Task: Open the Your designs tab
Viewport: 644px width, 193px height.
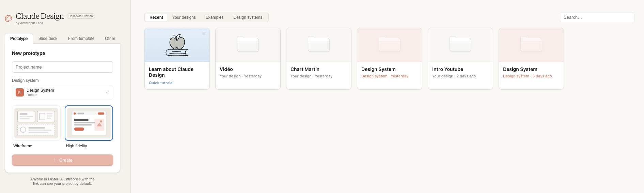Action: tap(184, 17)
